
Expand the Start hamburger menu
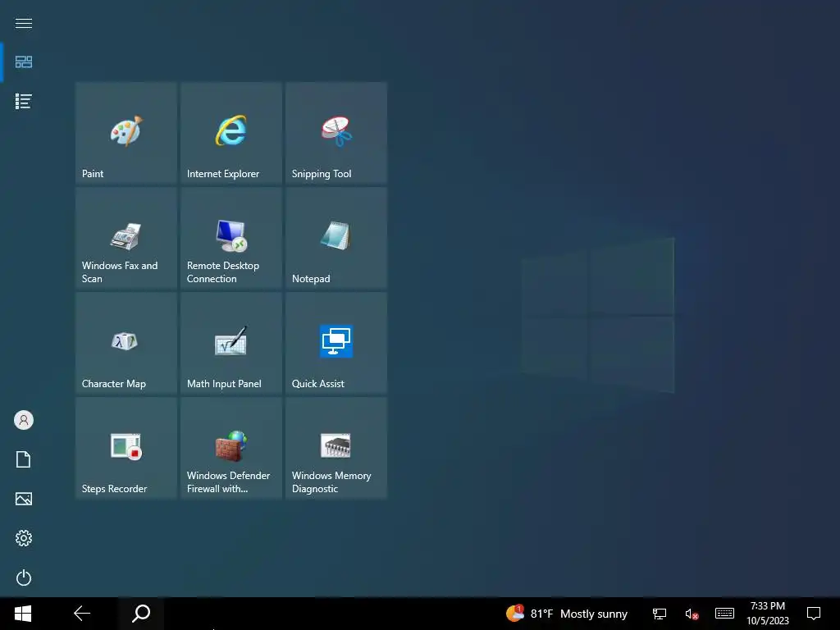pyautogui.click(x=24, y=23)
